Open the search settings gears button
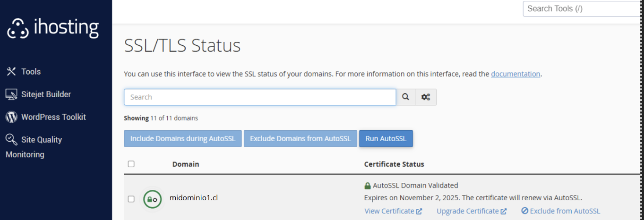The image size is (644, 220). pos(425,97)
